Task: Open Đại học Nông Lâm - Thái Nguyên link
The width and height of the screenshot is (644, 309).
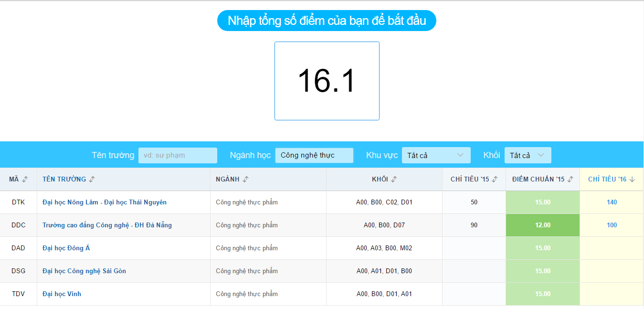Action: pyautogui.click(x=105, y=202)
